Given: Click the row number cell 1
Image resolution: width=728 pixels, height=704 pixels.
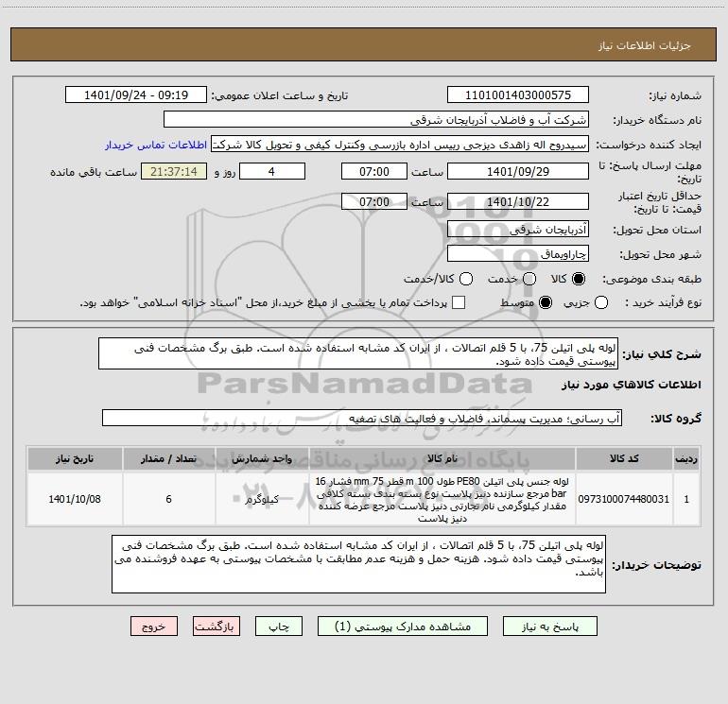Looking at the screenshot, I should pyautogui.click(x=686, y=499).
